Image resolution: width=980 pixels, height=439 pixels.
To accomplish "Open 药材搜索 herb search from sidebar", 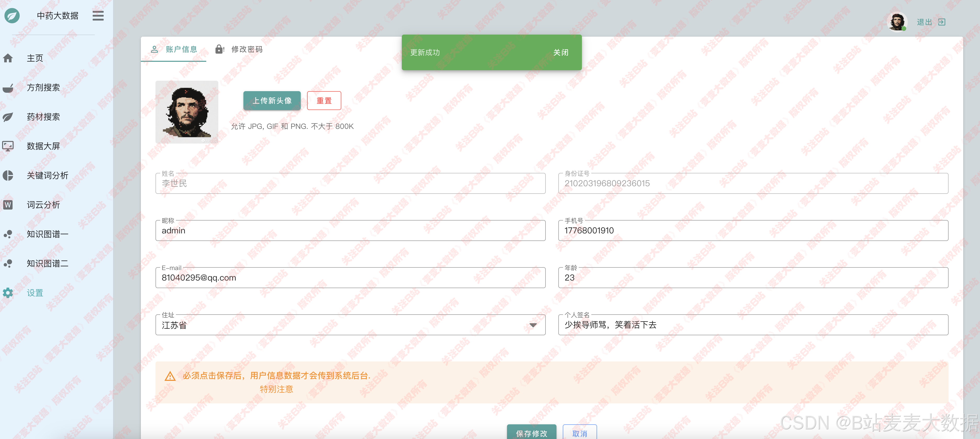I will pos(8,117).
